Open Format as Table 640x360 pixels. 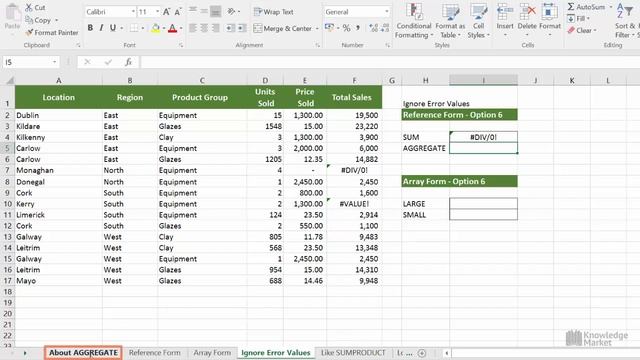pos(450,20)
